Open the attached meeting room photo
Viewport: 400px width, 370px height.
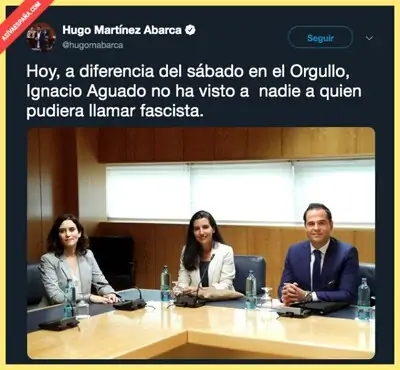tap(201, 243)
